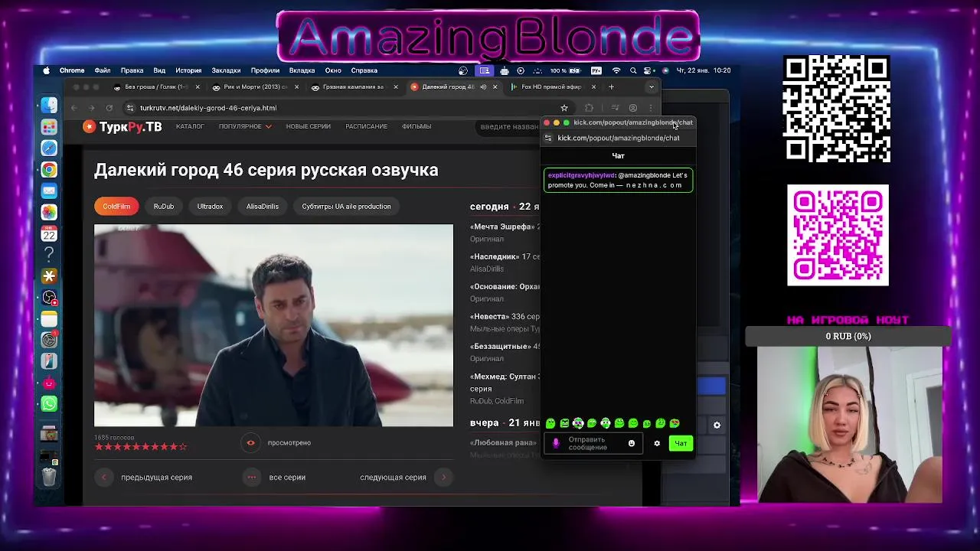Open the Chrome profile avatar
980x551 pixels.
(x=632, y=108)
